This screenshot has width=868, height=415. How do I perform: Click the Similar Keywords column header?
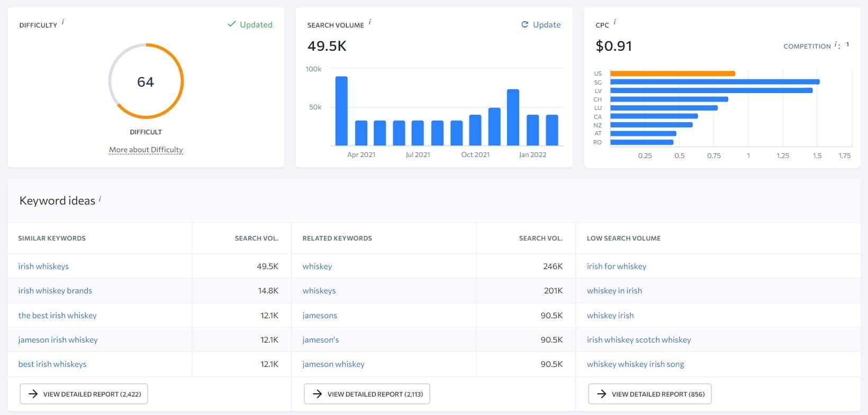coord(52,238)
